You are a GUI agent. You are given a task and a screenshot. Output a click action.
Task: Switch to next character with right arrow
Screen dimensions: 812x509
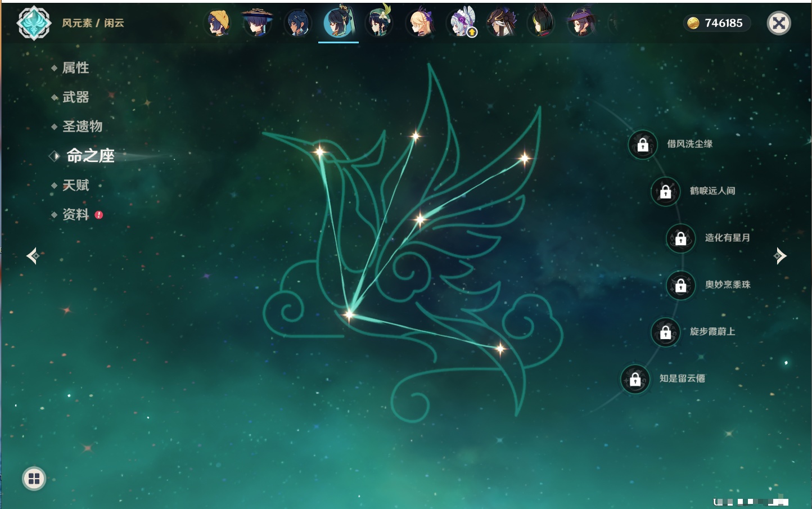coord(780,256)
